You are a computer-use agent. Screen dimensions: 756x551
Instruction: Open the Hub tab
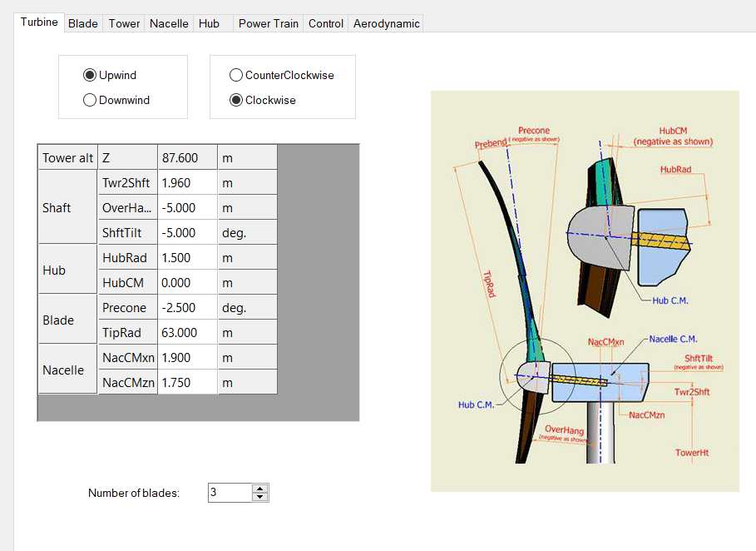[x=210, y=23]
